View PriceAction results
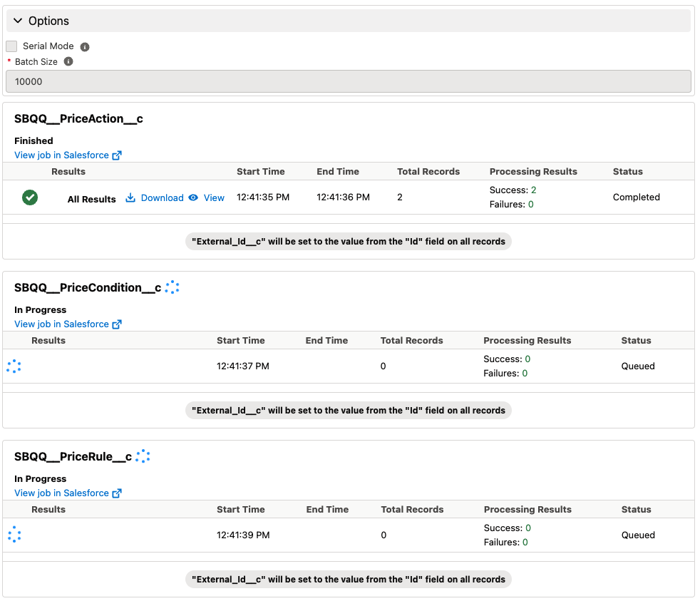The image size is (700, 601). click(214, 197)
